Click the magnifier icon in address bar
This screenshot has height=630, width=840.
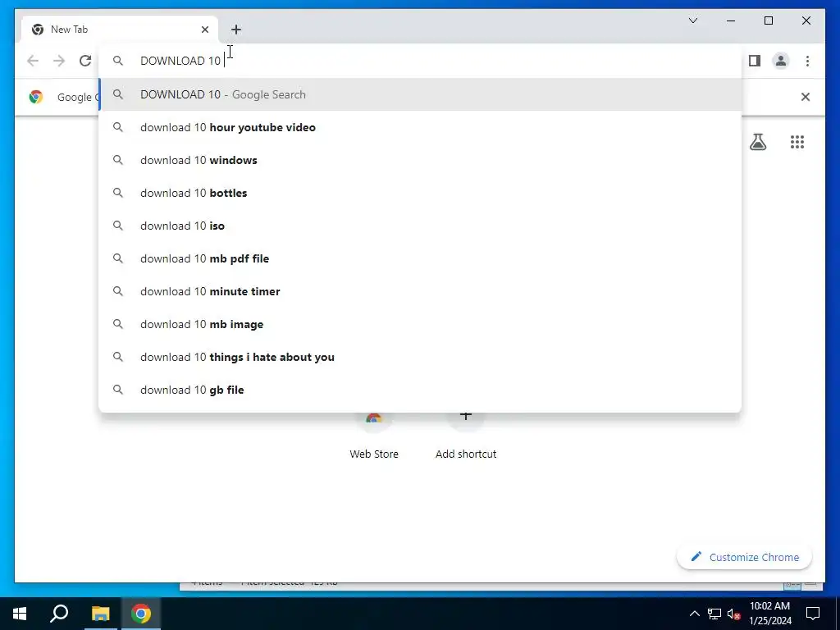[x=118, y=61]
